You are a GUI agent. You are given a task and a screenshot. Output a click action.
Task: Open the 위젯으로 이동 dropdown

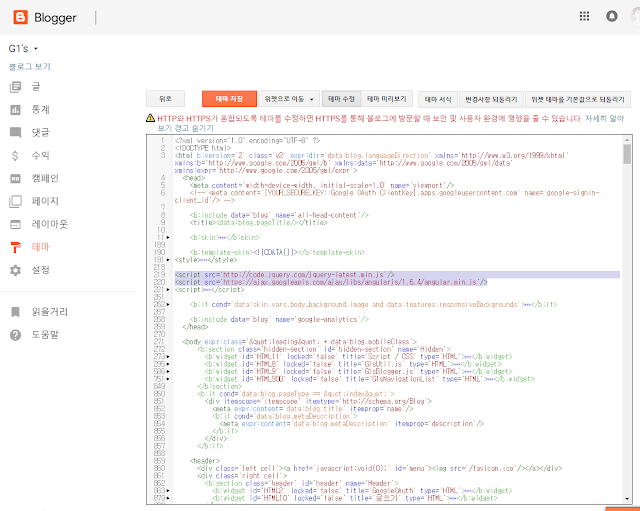(289, 99)
